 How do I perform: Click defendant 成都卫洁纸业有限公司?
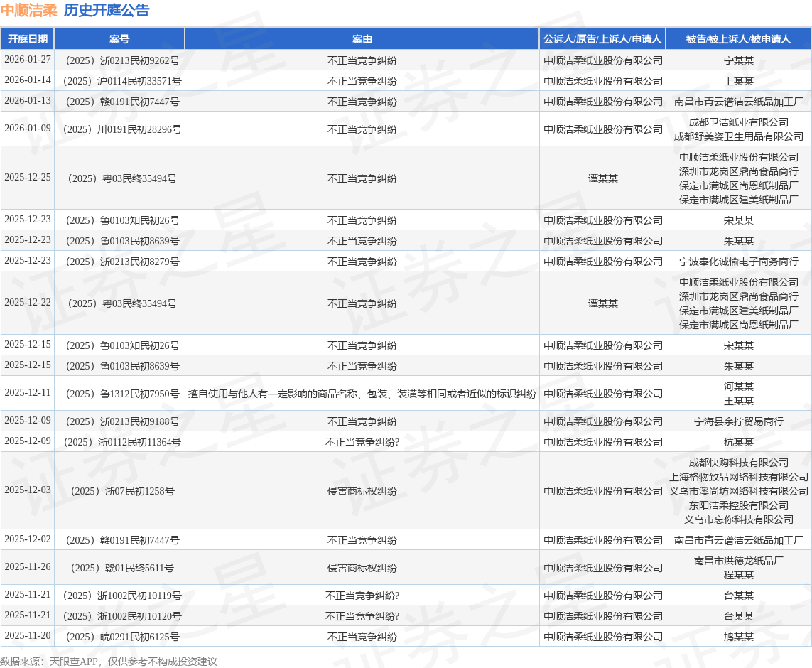tap(738, 122)
